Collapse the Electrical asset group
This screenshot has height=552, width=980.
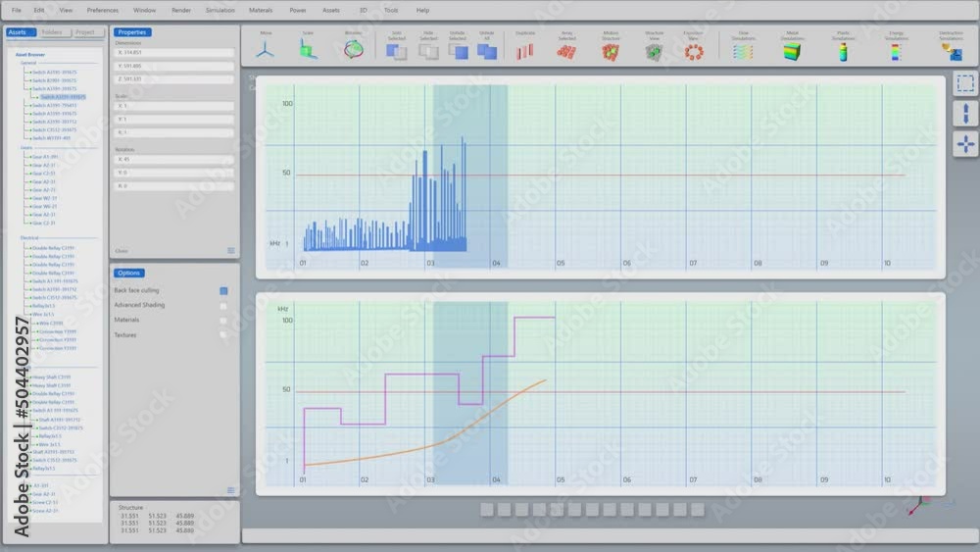(x=29, y=238)
